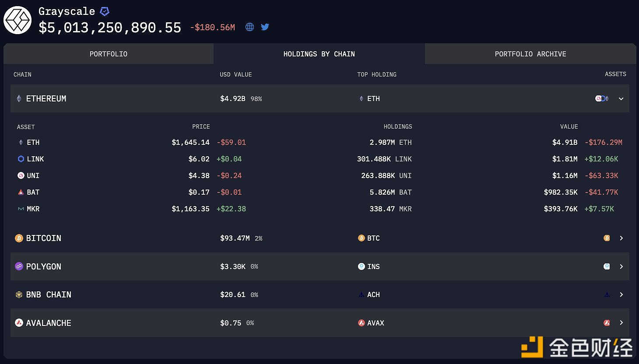The width and height of the screenshot is (639, 364).
Task: Click the Bitcoin chain icon
Action: (x=19, y=238)
